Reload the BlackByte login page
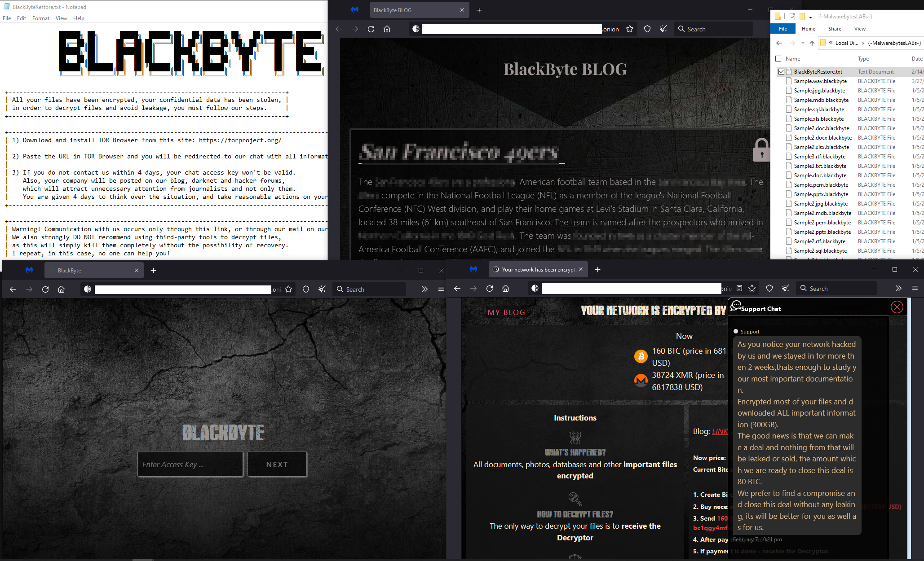The image size is (924, 561). (45, 289)
